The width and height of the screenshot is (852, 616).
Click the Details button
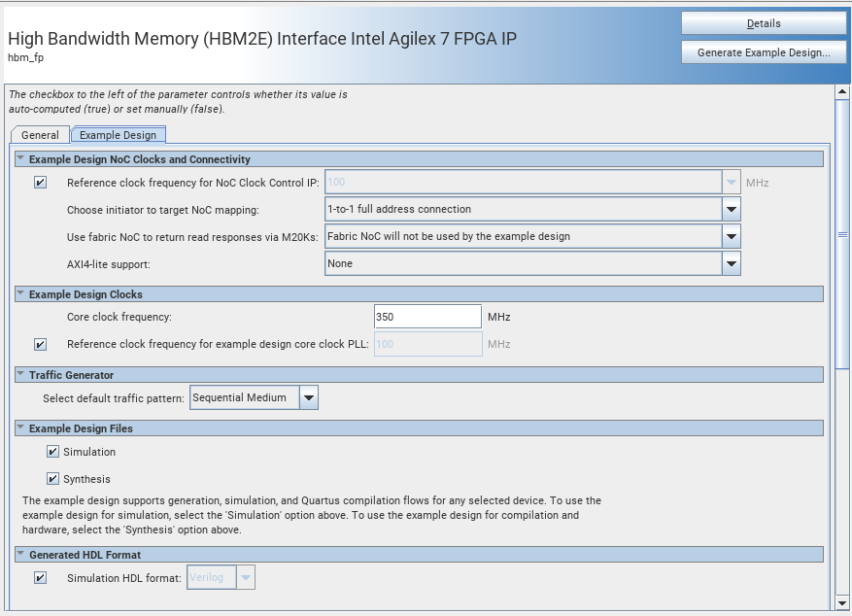(x=763, y=23)
